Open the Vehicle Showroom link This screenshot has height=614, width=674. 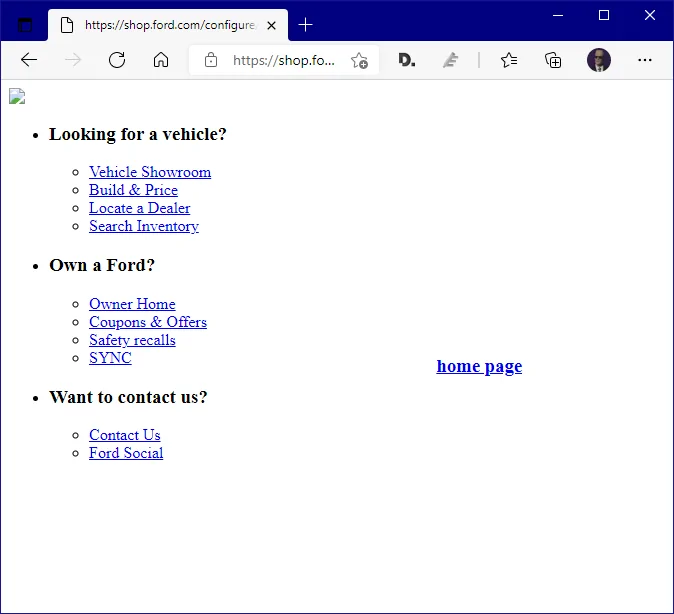click(x=150, y=172)
